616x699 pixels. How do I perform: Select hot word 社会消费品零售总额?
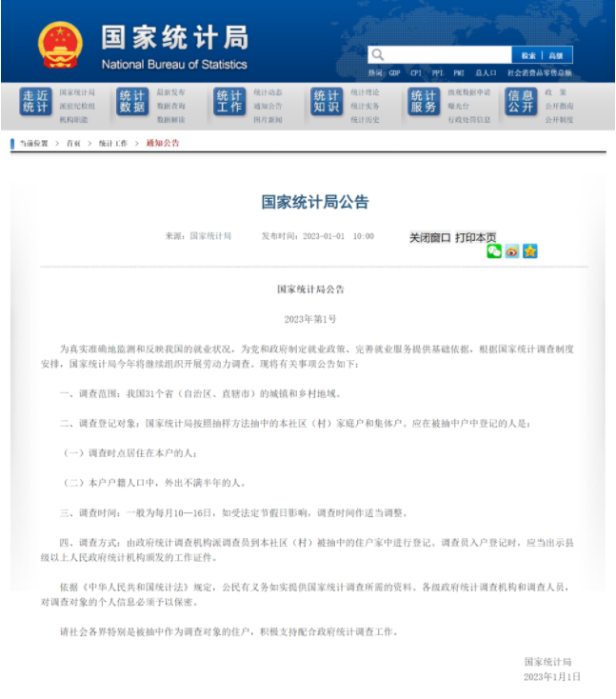coord(540,73)
